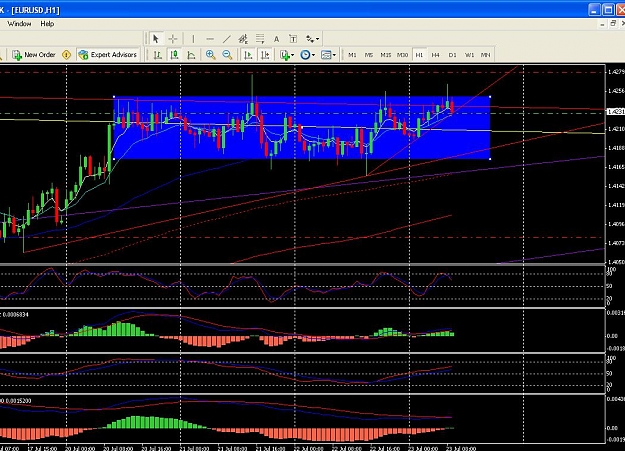Select the Fibonacci retracement tool
Viewport: 625px width, 451px height.
pos(260,39)
